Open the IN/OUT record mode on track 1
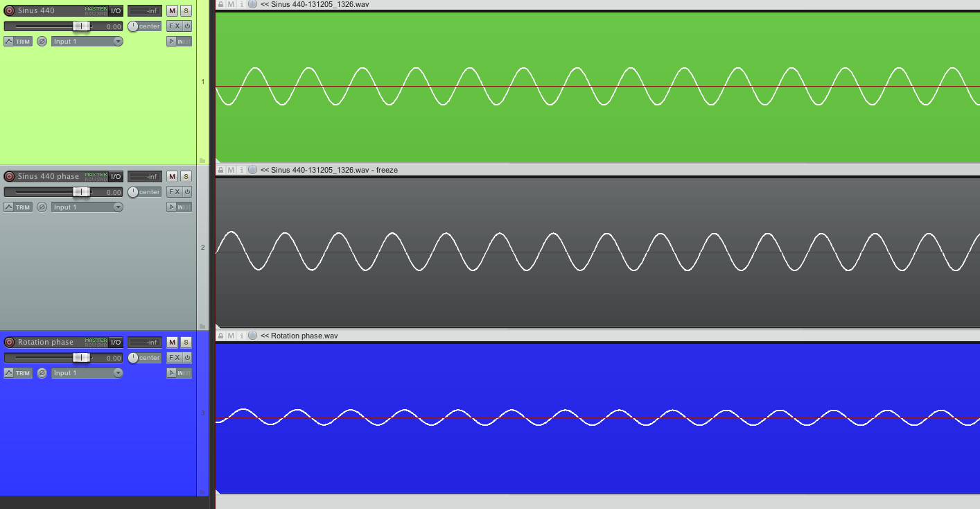Screen dimensions: 980x509 click(184, 42)
